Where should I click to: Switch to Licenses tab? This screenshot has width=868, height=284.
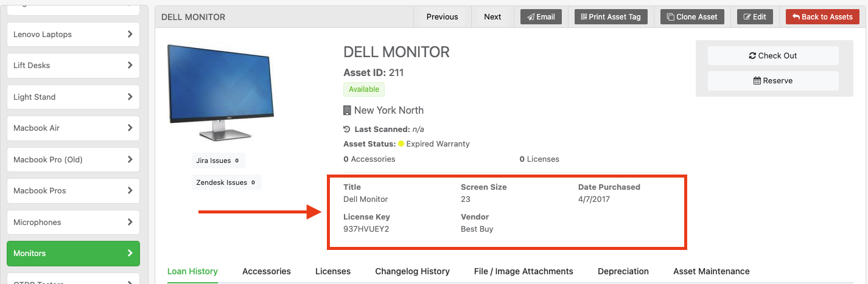click(333, 271)
